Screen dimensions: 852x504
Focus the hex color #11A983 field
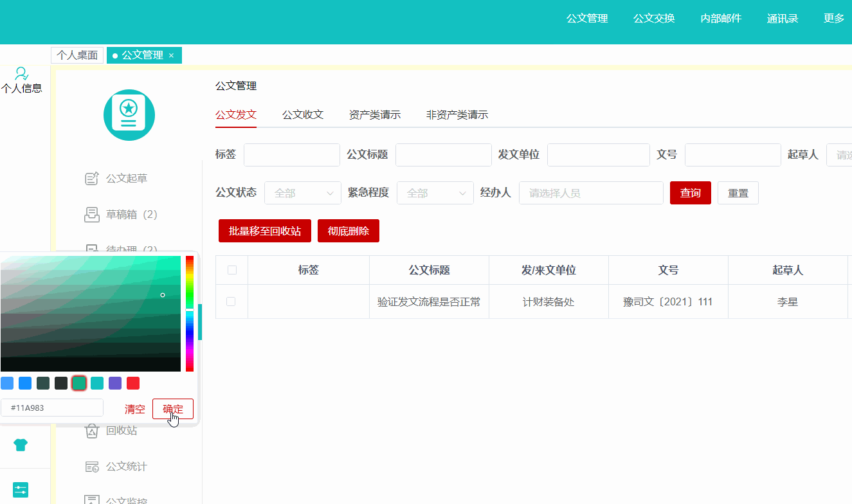tap(52, 408)
